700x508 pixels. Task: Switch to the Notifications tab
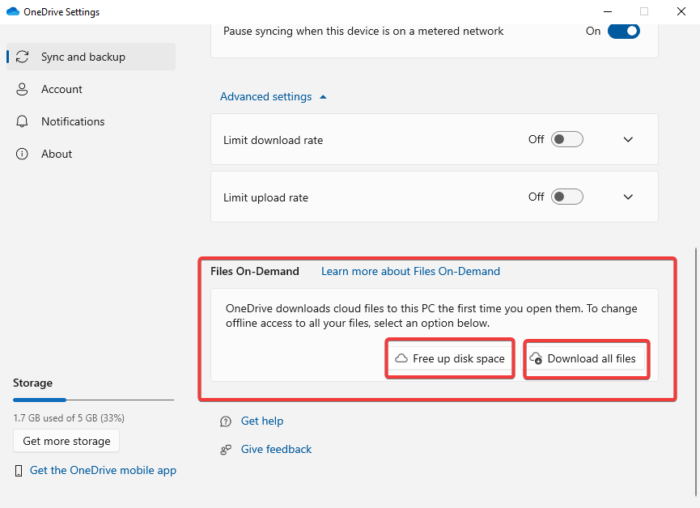coord(72,121)
